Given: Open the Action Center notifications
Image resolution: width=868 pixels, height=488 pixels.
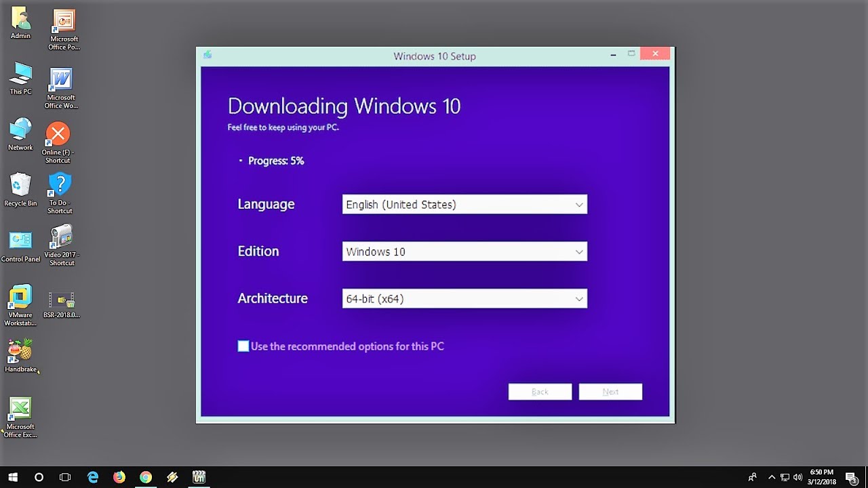Looking at the screenshot, I should tap(852, 477).
